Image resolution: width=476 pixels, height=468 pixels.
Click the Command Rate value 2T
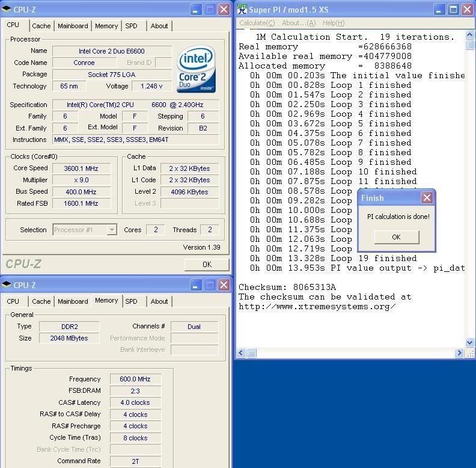(135, 461)
